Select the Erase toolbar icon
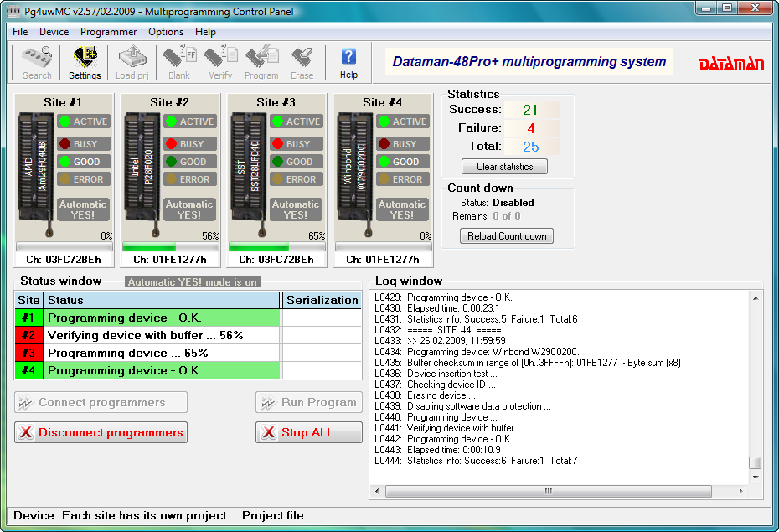This screenshot has width=779, height=532. (303, 60)
